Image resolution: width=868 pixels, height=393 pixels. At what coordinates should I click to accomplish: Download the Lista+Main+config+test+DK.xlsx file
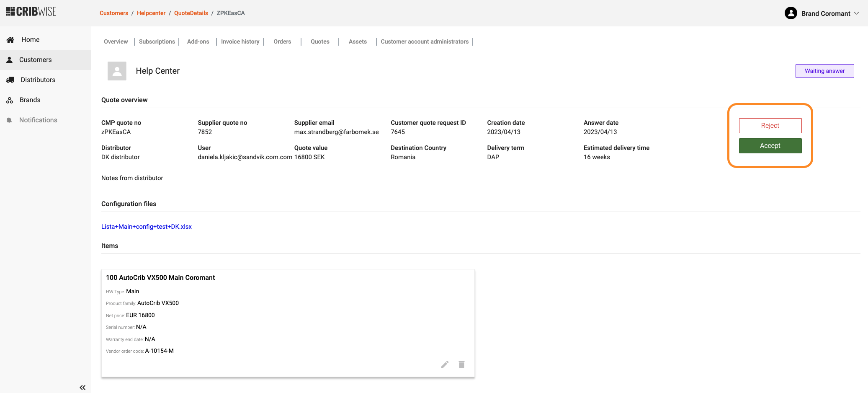(147, 227)
